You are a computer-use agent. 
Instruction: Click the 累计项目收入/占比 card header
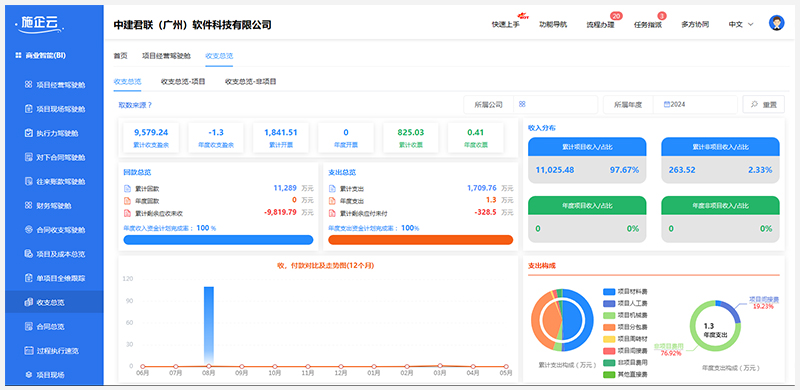[x=587, y=147]
